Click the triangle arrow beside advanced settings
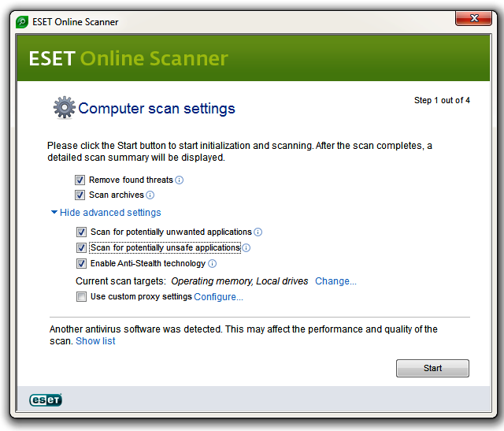 [54, 212]
